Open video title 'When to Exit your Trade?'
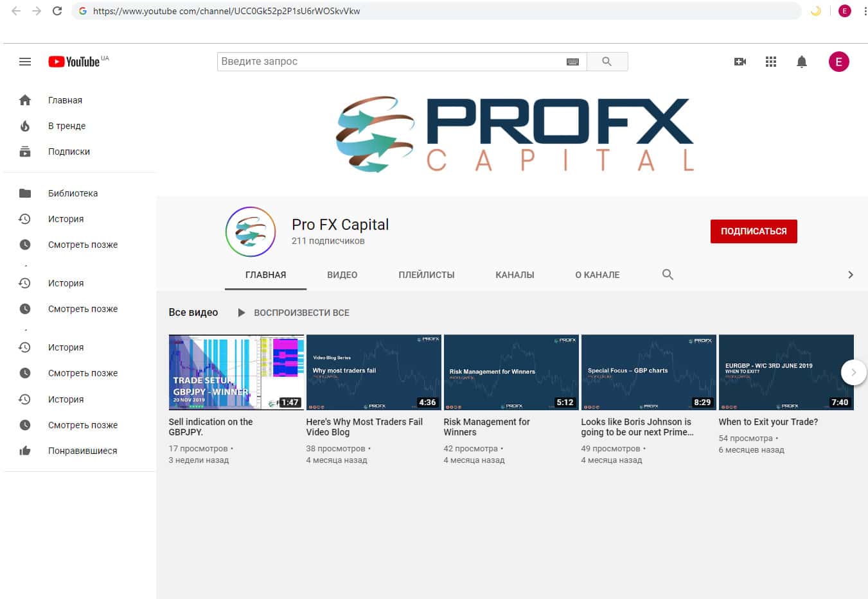 [768, 422]
